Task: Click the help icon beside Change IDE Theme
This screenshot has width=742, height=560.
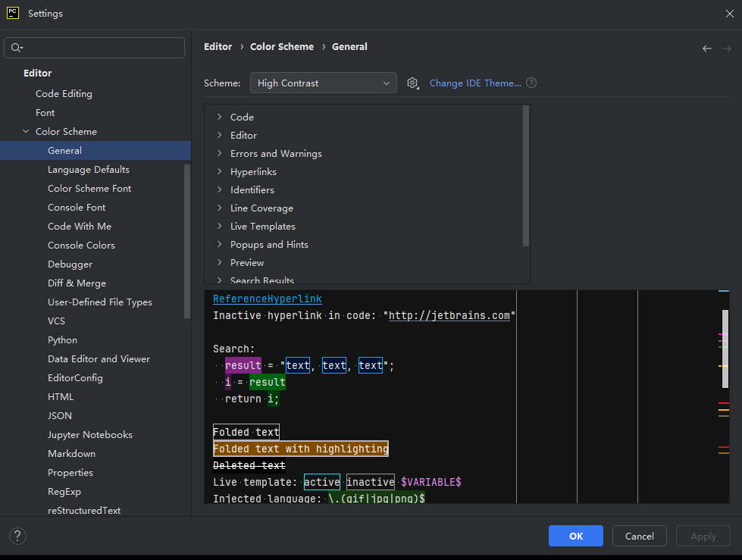Action: click(531, 83)
